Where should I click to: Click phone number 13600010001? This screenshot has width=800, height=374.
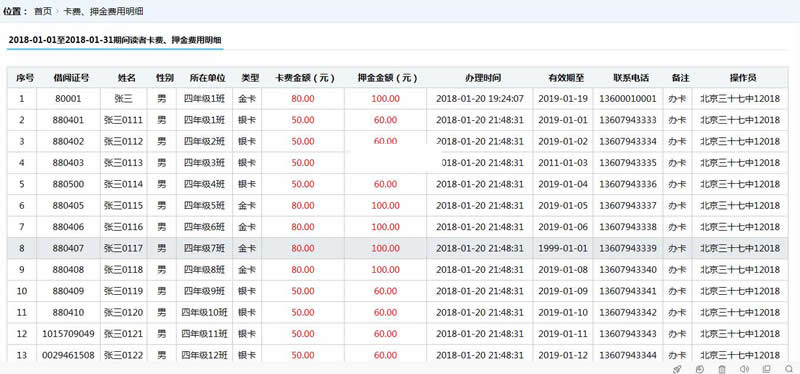click(x=628, y=99)
